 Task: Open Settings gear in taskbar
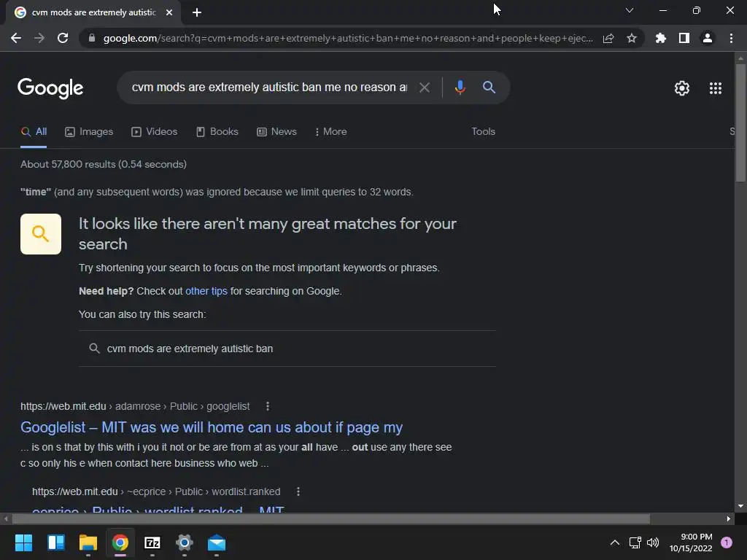185,542
